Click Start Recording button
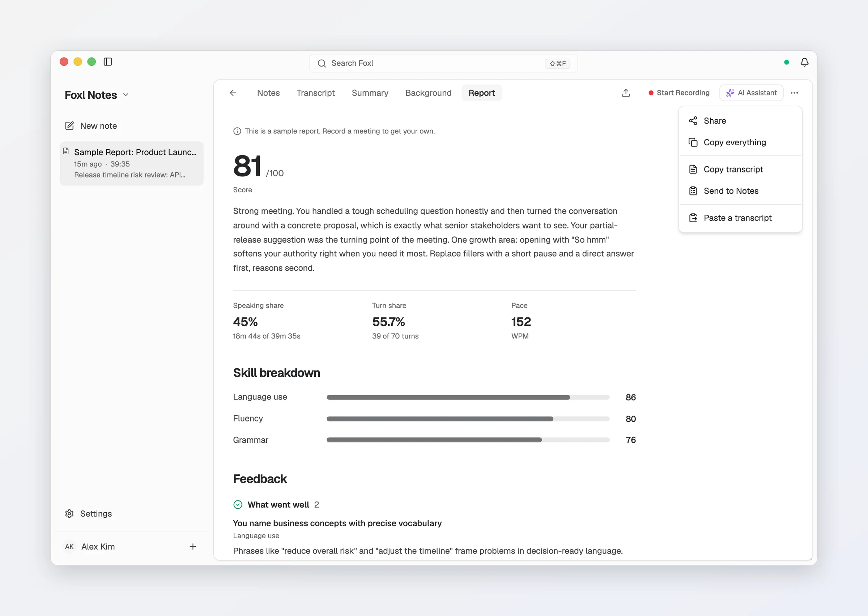Viewport: 868px width, 616px height. (679, 93)
